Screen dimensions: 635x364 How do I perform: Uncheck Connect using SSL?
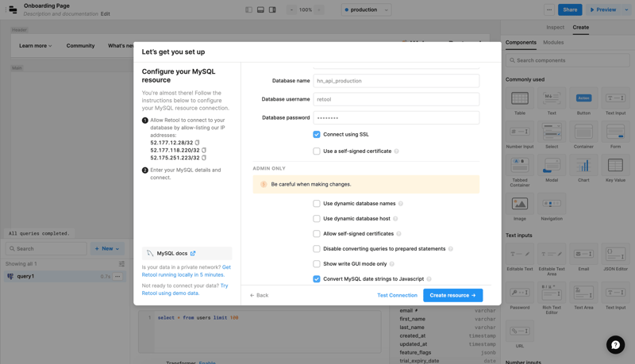(317, 134)
